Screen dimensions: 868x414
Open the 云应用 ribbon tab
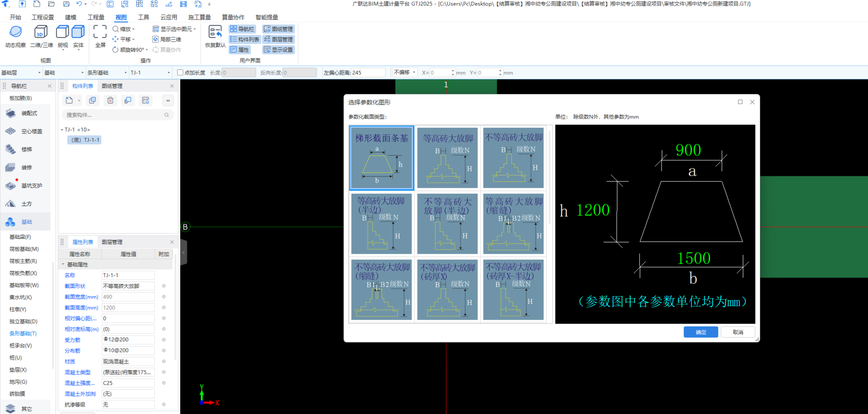(168, 17)
